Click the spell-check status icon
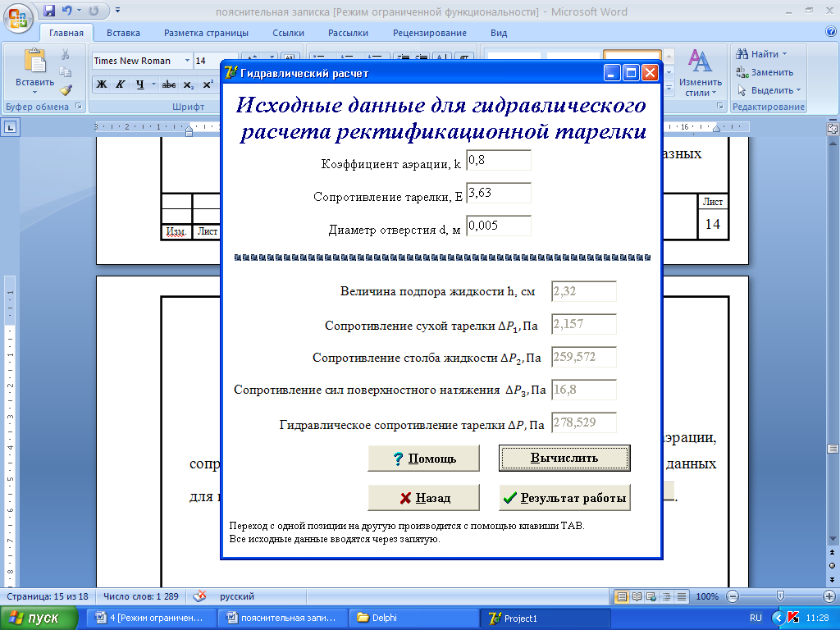 tap(199, 596)
